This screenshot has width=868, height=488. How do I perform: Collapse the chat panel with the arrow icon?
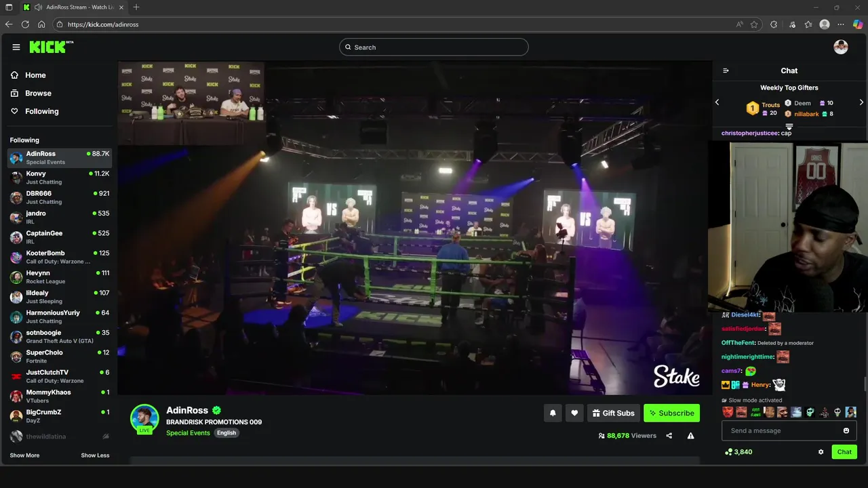pos(726,70)
